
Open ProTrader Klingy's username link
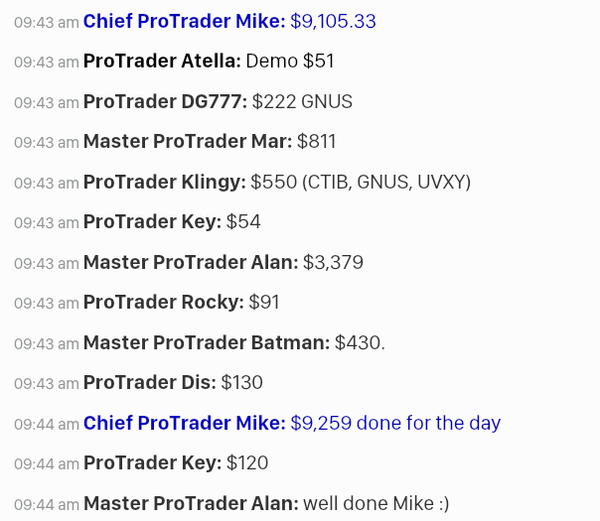pyautogui.click(x=164, y=182)
